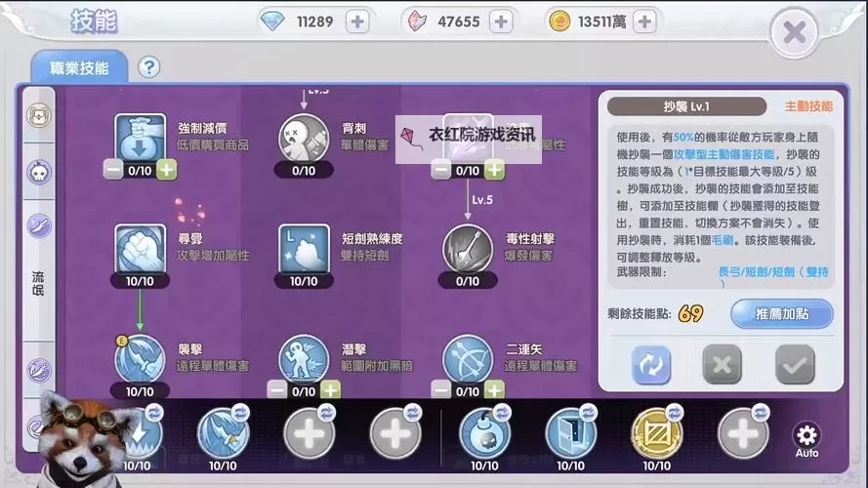Image resolution: width=868 pixels, height=488 pixels.
Task: Open the 職業技能 tab
Action: tap(80, 68)
